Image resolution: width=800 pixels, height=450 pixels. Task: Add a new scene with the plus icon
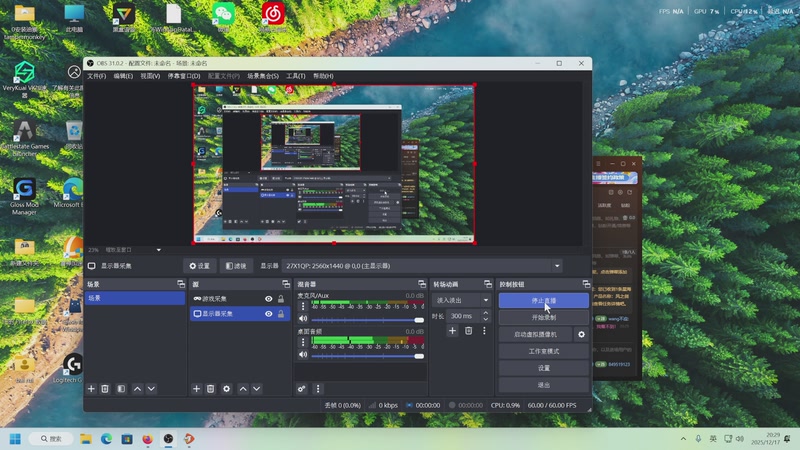tap(91, 389)
